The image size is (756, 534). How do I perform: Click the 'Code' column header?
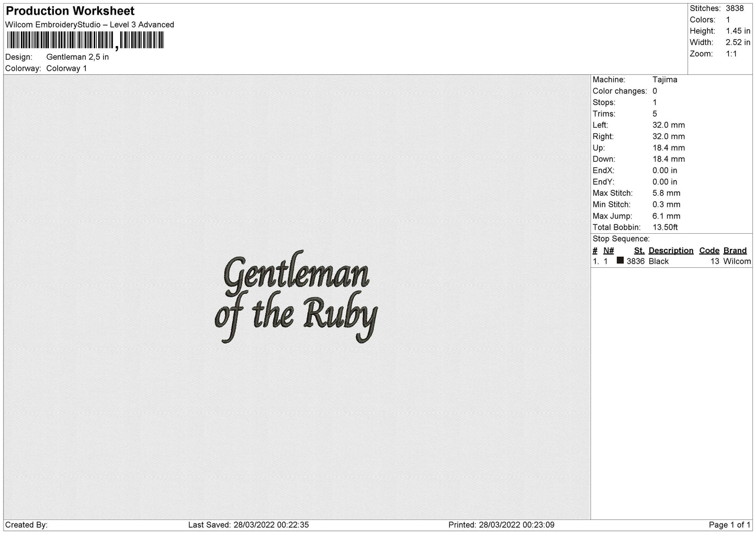[709, 251]
